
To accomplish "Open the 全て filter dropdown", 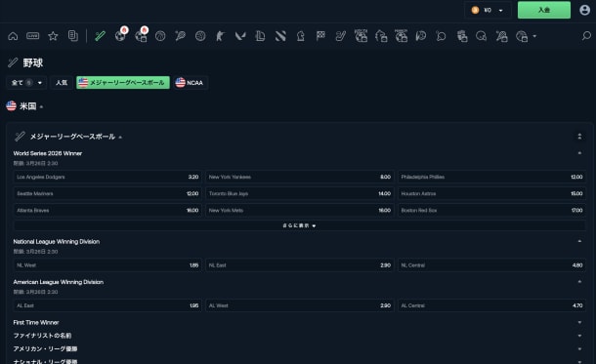I will (x=26, y=83).
